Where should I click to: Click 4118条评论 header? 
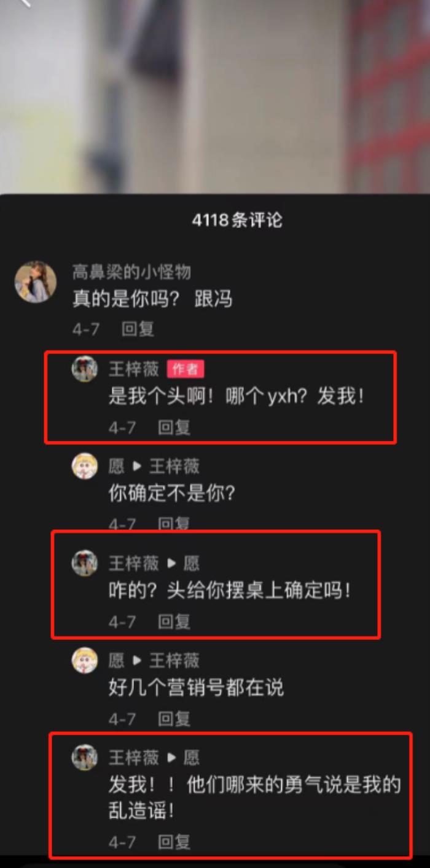[x=237, y=220]
